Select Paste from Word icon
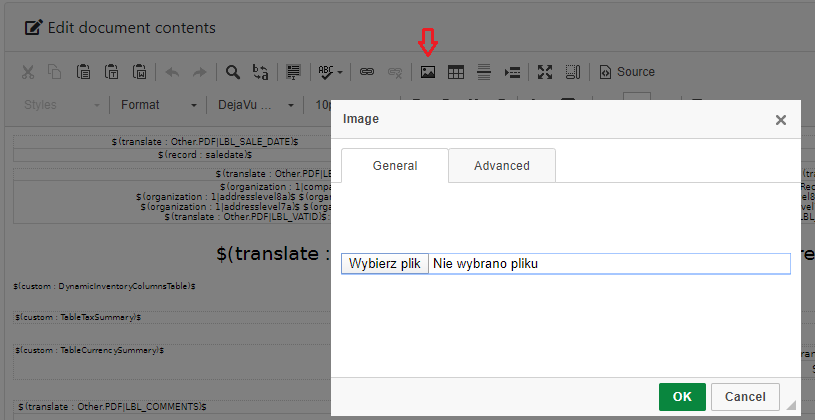This screenshot has width=815, height=420. (139, 72)
